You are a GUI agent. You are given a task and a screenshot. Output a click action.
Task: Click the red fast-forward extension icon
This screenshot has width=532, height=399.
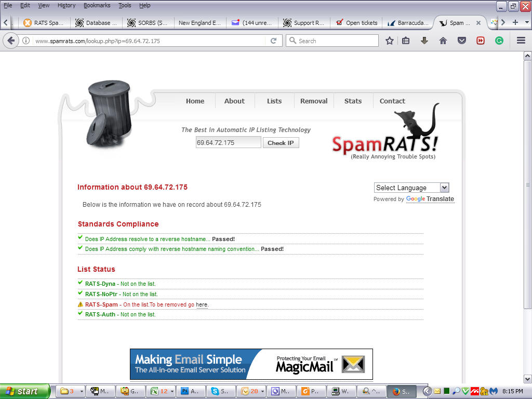tap(481, 41)
